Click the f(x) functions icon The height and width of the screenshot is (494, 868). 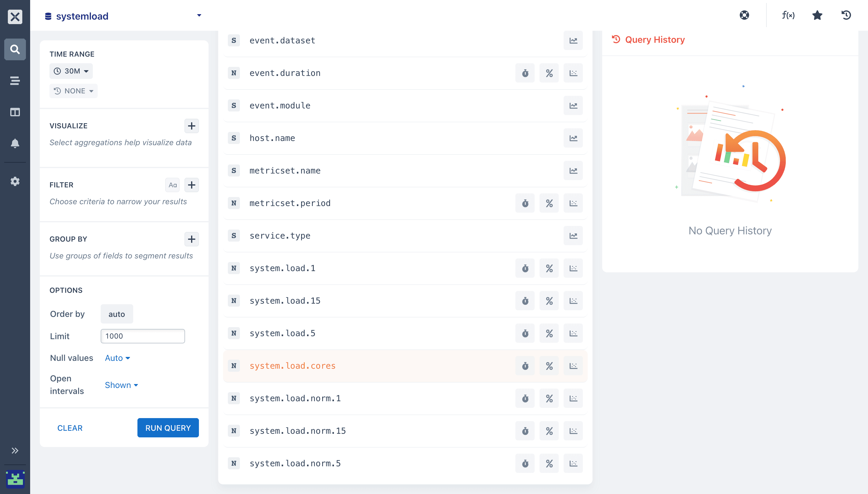click(788, 15)
